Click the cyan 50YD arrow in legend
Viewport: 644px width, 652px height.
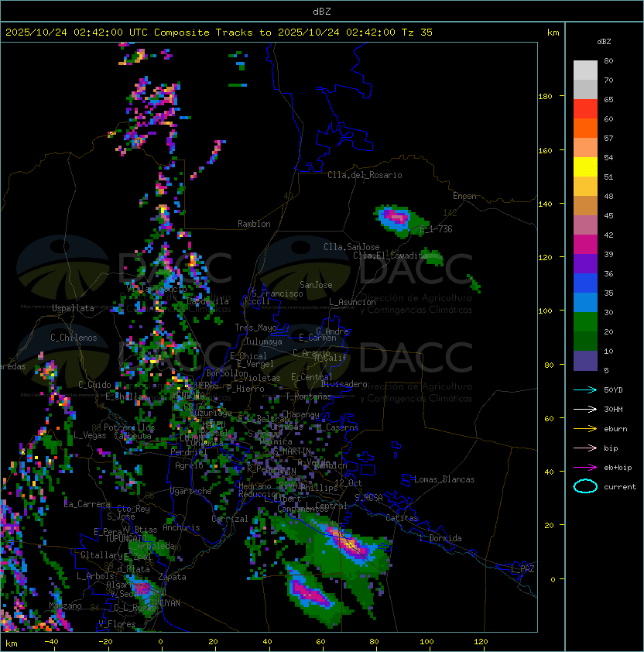click(585, 390)
